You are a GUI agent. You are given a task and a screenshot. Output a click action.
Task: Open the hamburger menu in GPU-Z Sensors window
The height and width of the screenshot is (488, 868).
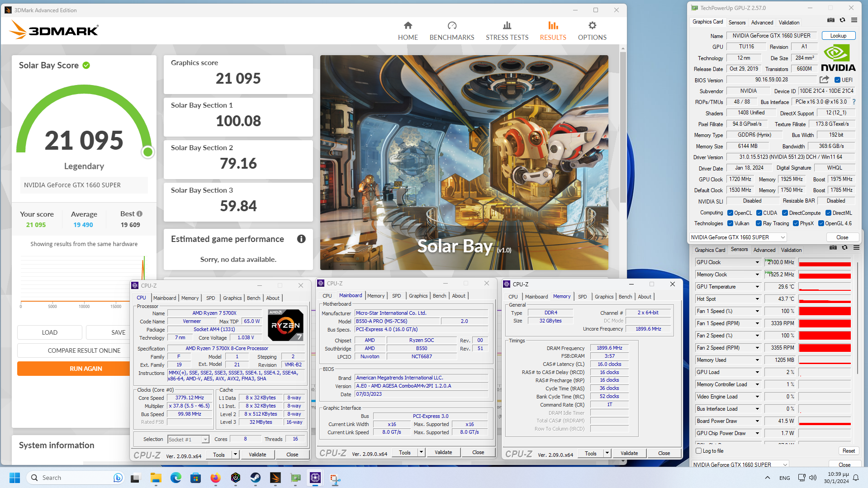pyautogui.click(x=856, y=248)
